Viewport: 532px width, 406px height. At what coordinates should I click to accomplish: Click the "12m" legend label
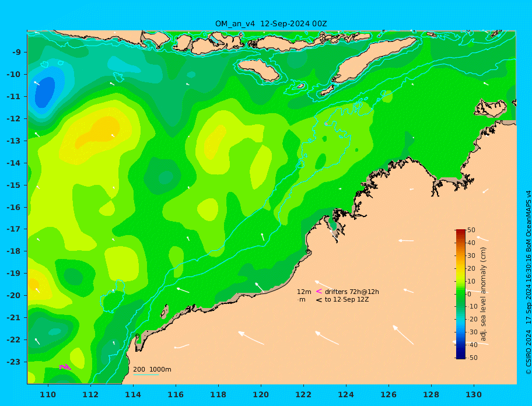pyautogui.click(x=304, y=292)
